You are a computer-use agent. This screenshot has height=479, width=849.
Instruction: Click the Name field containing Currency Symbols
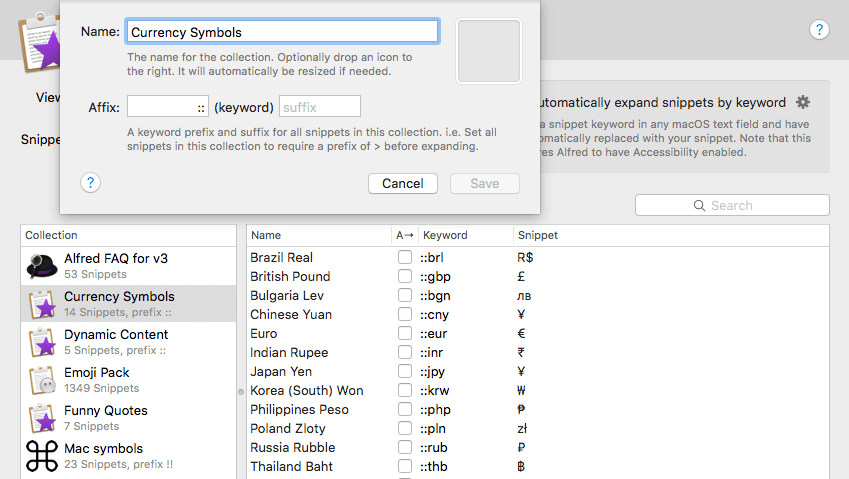(x=282, y=32)
